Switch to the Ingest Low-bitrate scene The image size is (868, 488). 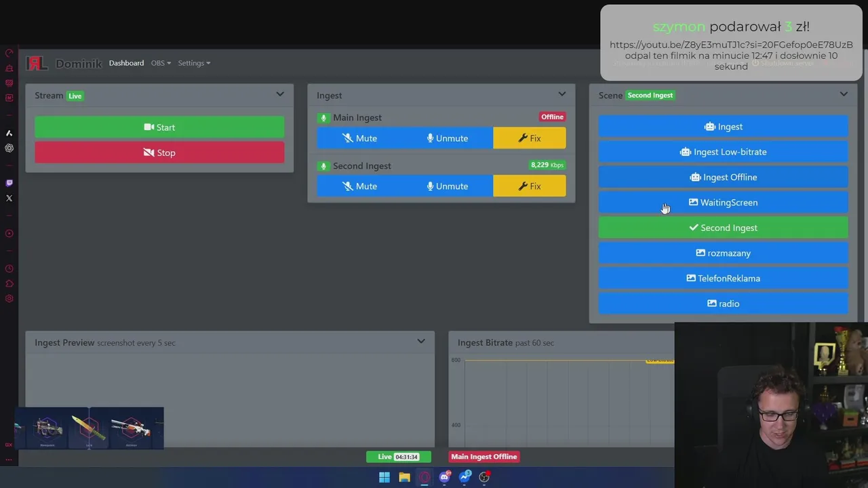(x=723, y=152)
